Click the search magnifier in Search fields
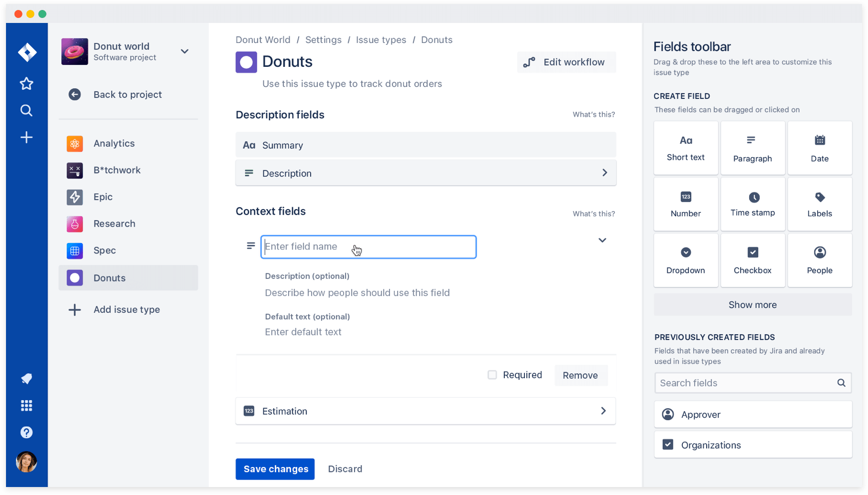This screenshot has width=868, height=495. pyautogui.click(x=842, y=383)
